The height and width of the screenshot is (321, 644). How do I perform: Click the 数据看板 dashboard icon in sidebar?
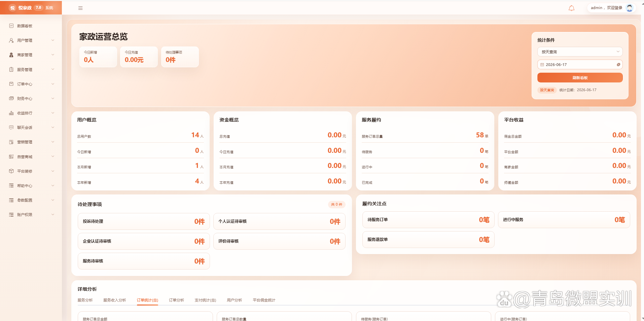11,26
